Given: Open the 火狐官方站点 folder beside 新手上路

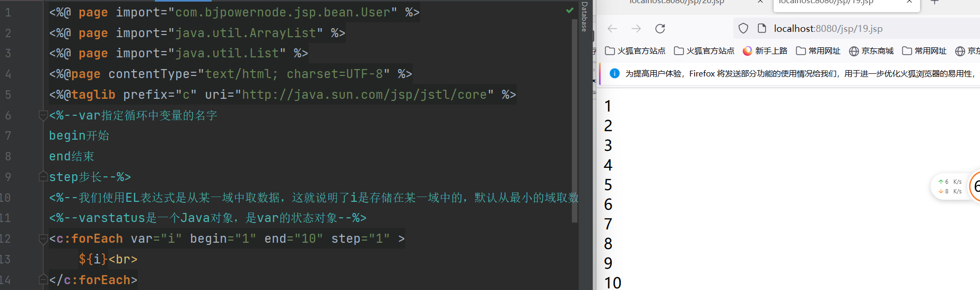Looking at the screenshot, I should [x=704, y=51].
